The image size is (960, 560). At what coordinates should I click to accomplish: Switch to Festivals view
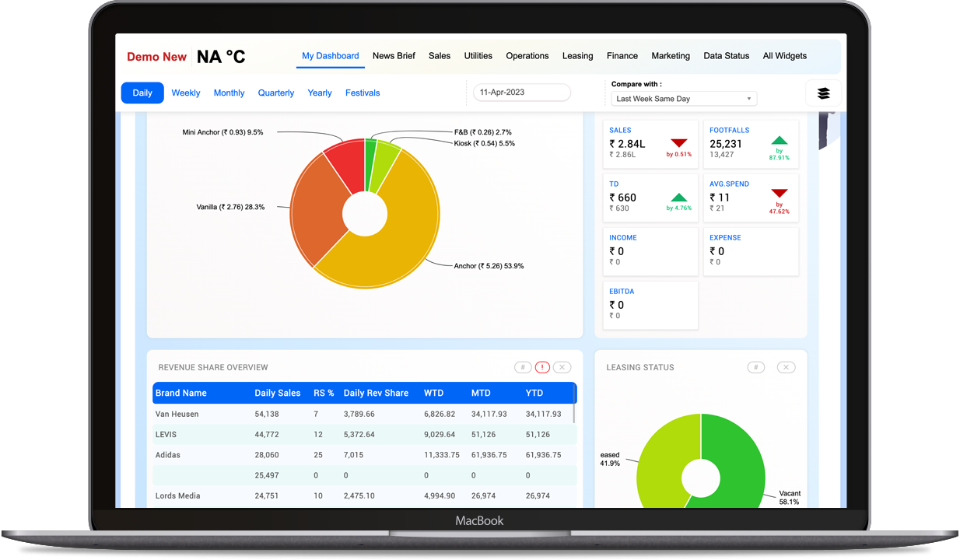[363, 93]
